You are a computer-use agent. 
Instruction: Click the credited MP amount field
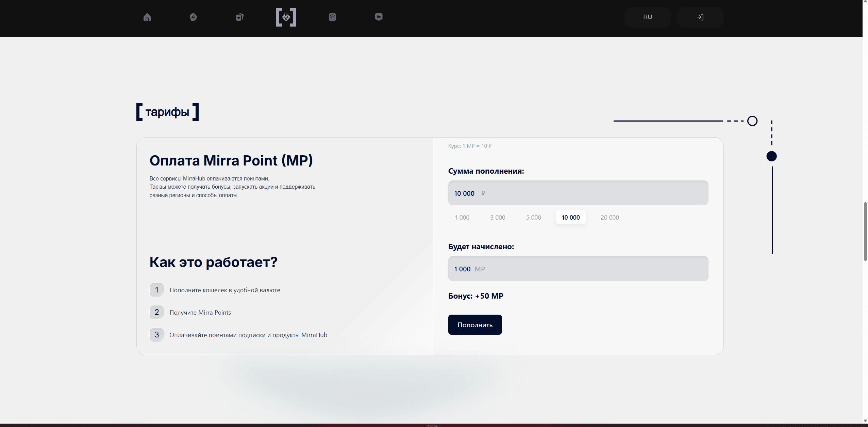[578, 269]
